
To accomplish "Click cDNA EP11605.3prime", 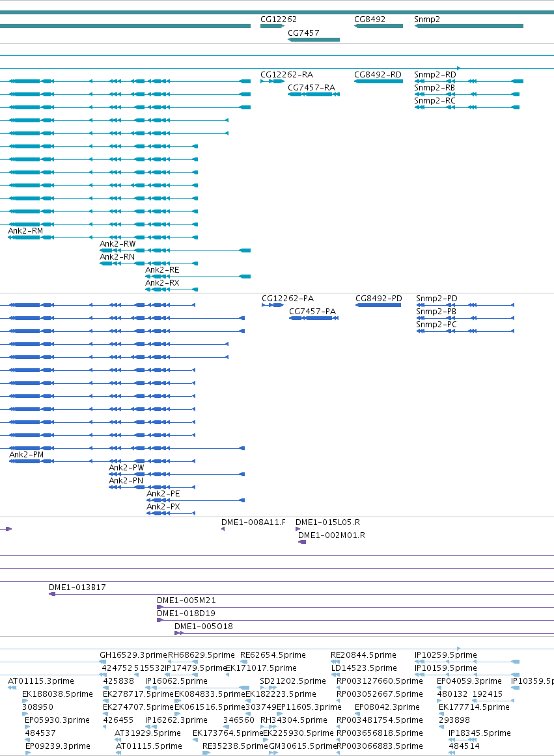I will coord(309,707).
